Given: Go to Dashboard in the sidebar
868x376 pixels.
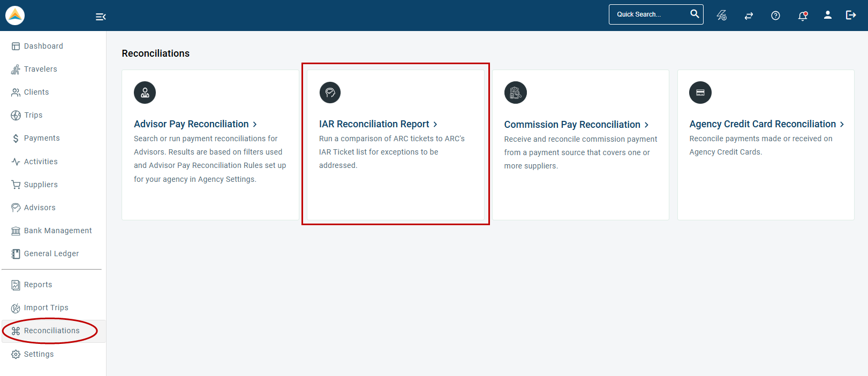Looking at the screenshot, I should pyautogui.click(x=43, y=46).
